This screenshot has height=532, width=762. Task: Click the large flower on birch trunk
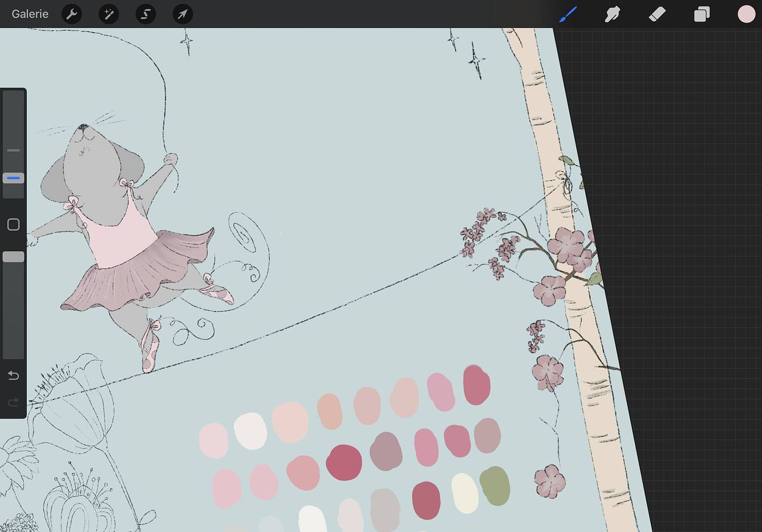pyautogui.click(x=567, y=247)
